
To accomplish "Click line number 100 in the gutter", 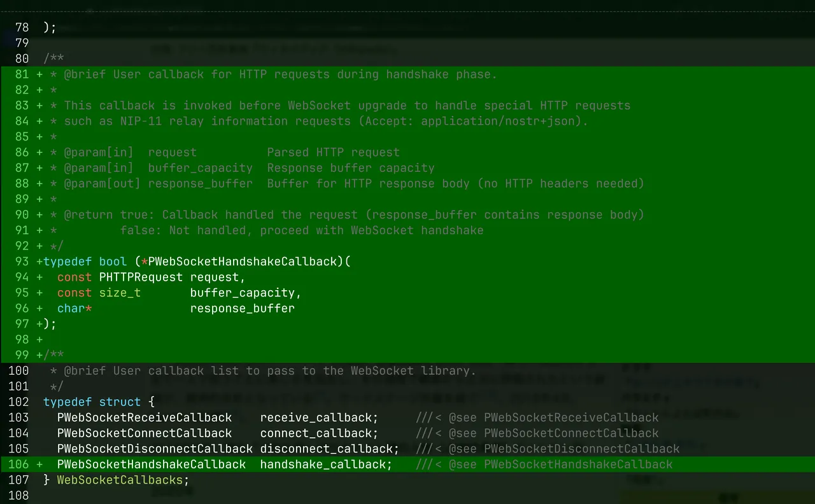I will [x=18, y=371].
